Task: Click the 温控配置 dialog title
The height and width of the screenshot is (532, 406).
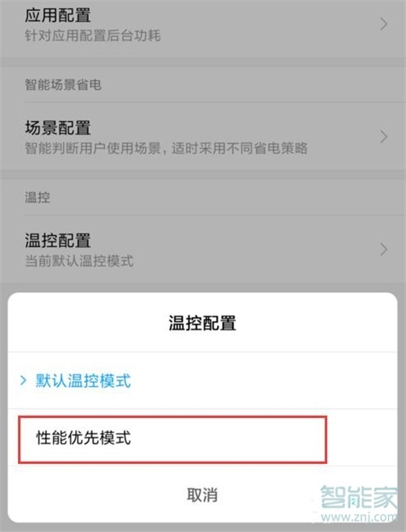Action: 202,323
